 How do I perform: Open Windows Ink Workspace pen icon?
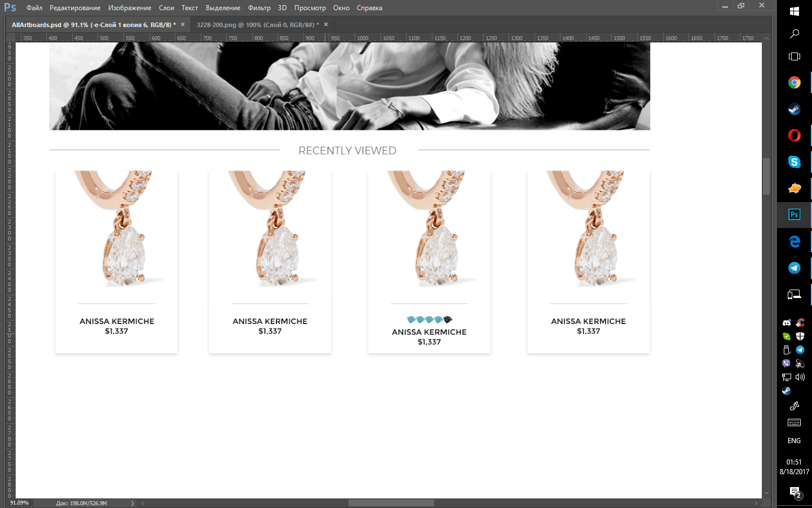795,405
